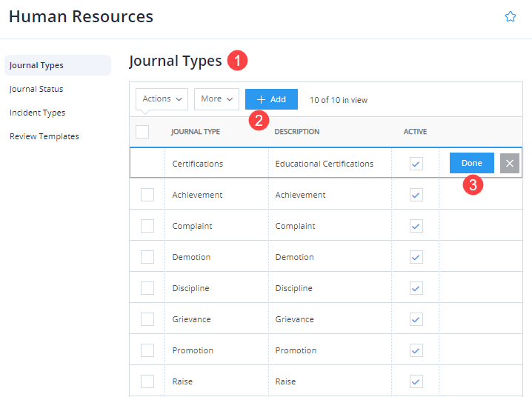Image resolution: width=532 pixels, height=397 pixels.
Task: Edit the Certifications journal type field
Action: click(x=217, y=164)
